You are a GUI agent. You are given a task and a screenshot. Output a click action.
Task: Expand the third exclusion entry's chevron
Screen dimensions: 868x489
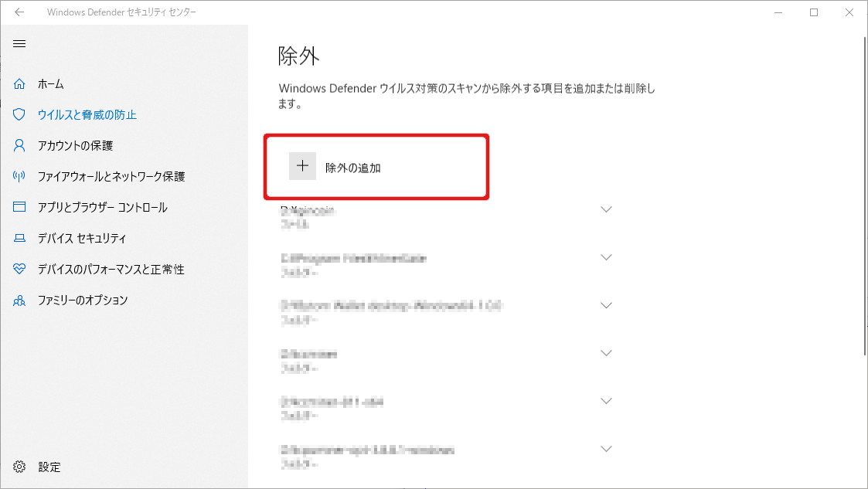(x=606, y=305)
